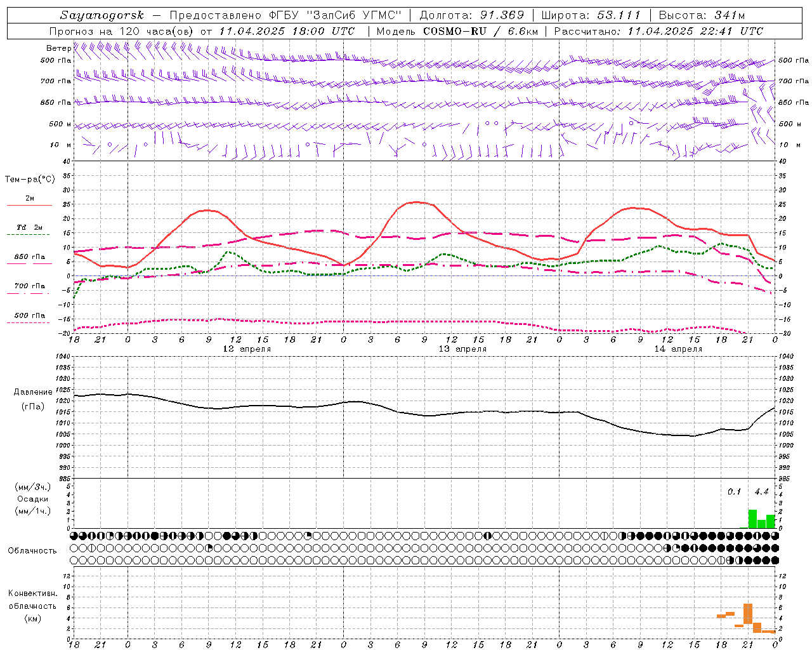812x650 pixels.
Task: Click the standalone "2м" red-line legend label
Action: 30,199
